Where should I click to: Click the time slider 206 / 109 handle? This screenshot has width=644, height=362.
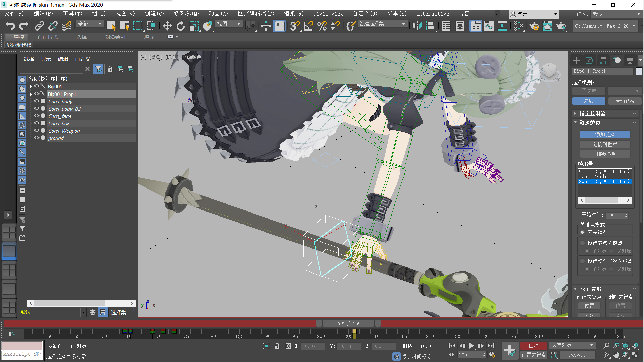(x=348, y=323)
